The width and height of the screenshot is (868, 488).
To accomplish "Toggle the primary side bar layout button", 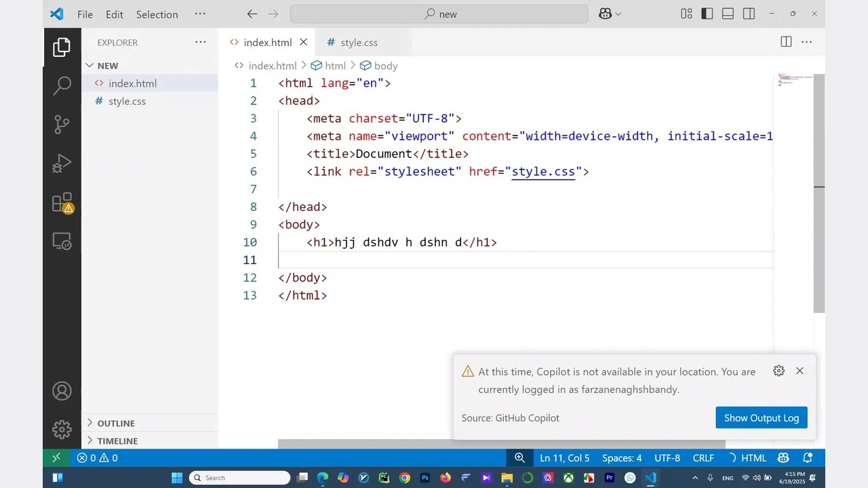I will coord(707,14).
